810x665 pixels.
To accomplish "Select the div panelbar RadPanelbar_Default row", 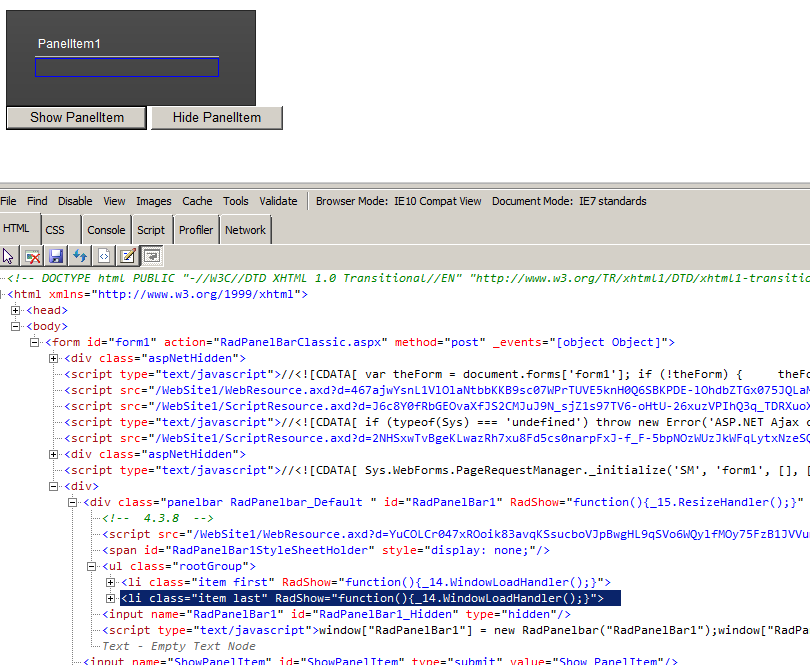I will click(x=444, y=503).
